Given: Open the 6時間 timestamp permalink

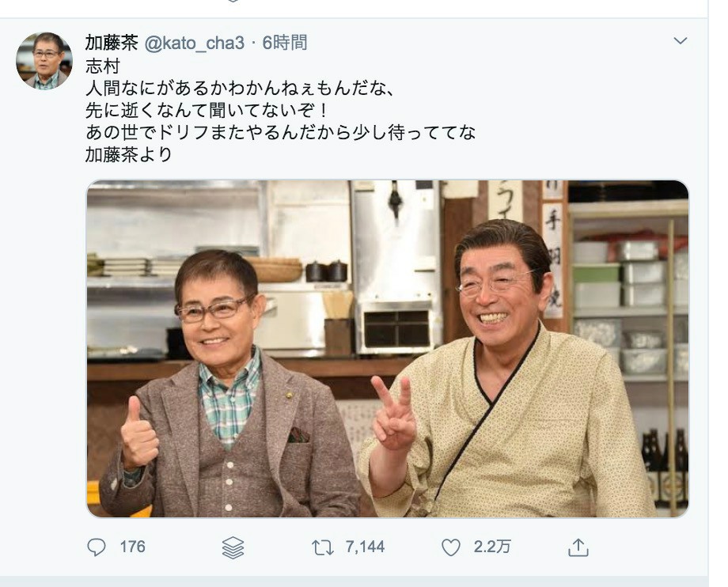Looking at the screenshot, I should point(285,43).
